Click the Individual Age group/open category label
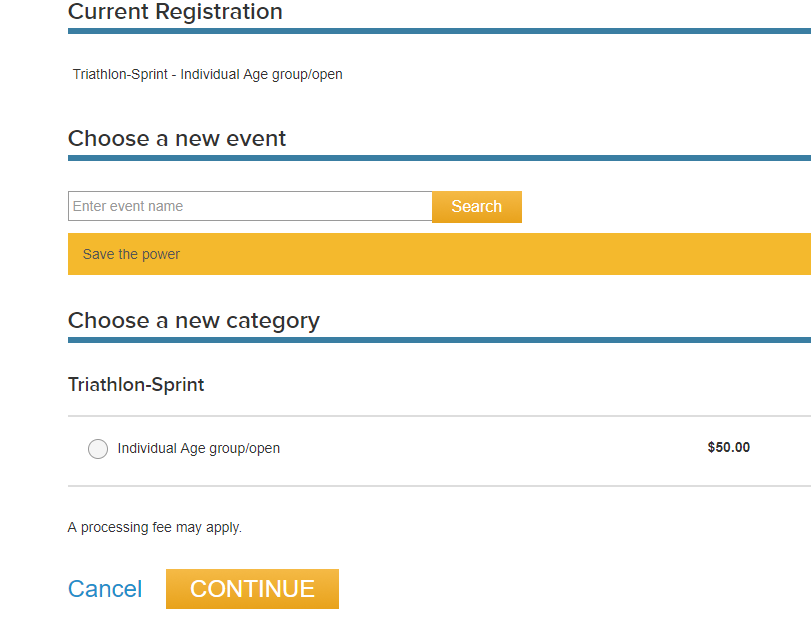This screenshot has height=622, width=811. (199, 448)
